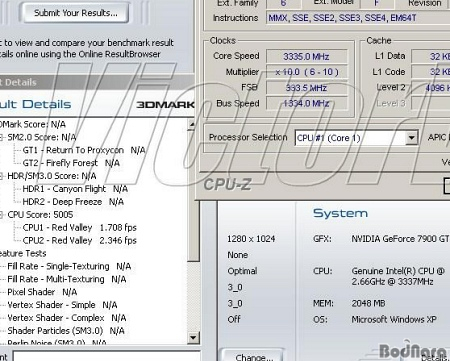The height and width of the screenshot is (361, 450).
Task: Click the 3DMark Score: N/A row
Action: point(33,124)
